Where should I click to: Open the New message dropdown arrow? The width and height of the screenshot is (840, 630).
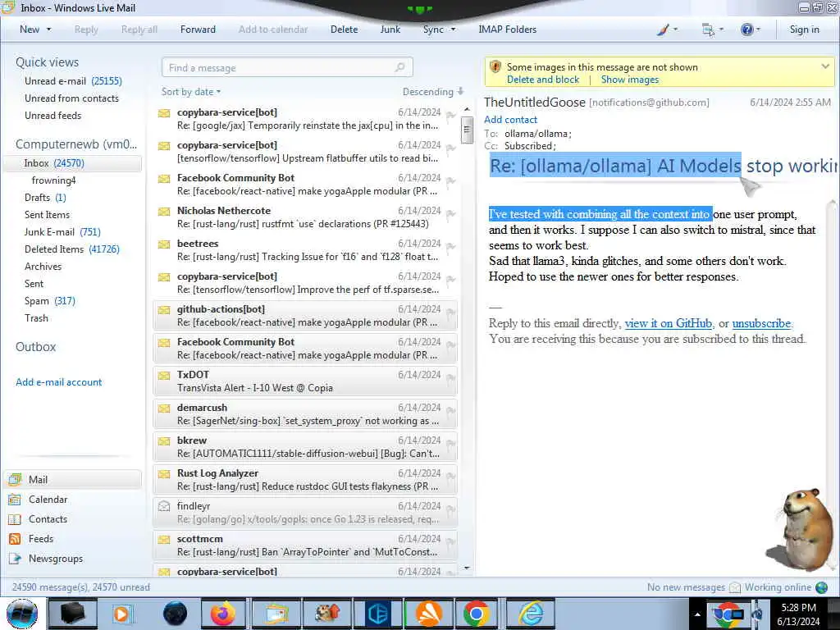pyautogui.click(x=48, y=30)
